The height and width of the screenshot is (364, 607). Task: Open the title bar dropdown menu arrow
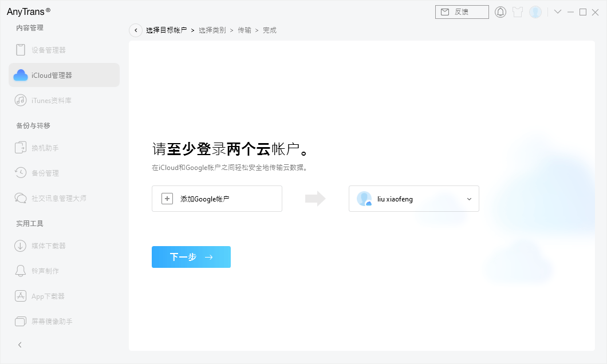point(557,12)
